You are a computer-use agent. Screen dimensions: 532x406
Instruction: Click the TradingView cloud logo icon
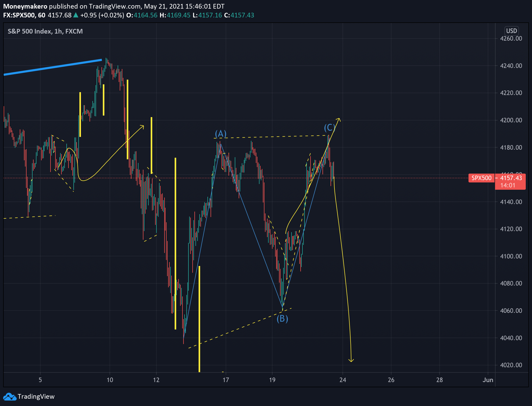tap(10, 396)
